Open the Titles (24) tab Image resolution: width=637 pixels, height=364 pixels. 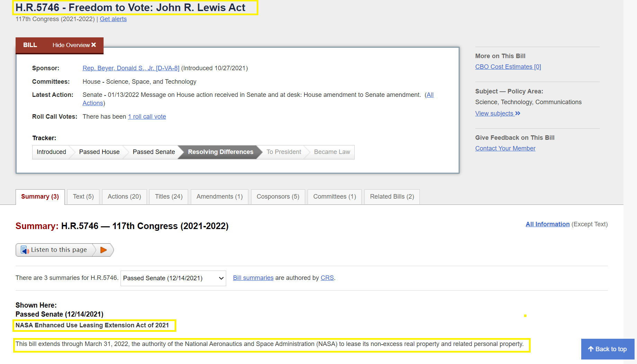coord(169,197)
